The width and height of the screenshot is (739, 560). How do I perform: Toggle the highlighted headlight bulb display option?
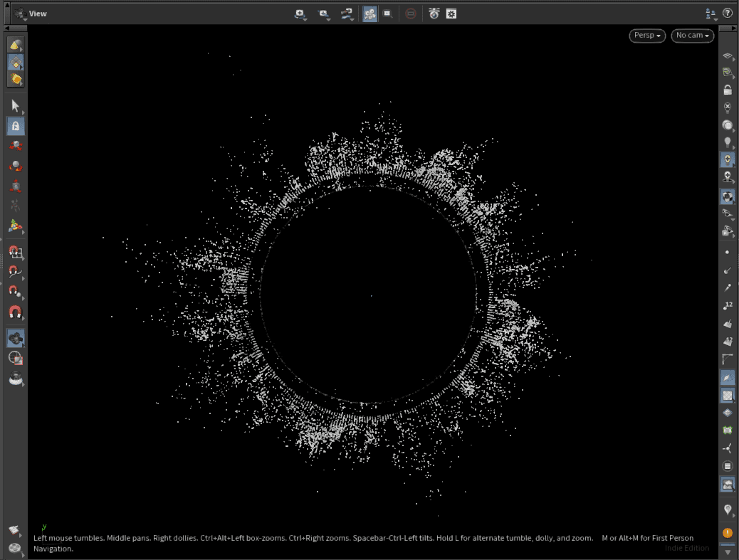[x=728, y=159]
